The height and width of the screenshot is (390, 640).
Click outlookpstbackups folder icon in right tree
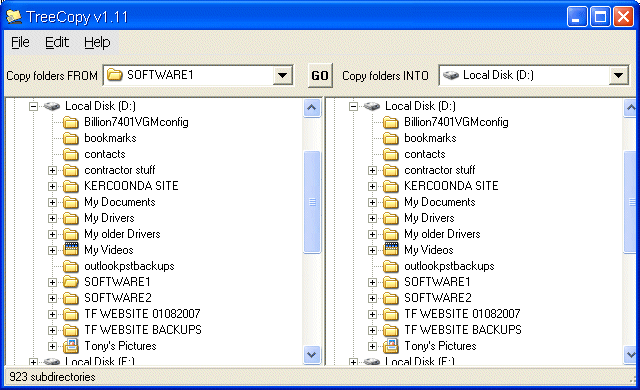pyautogui.click(x=391, y=266)
